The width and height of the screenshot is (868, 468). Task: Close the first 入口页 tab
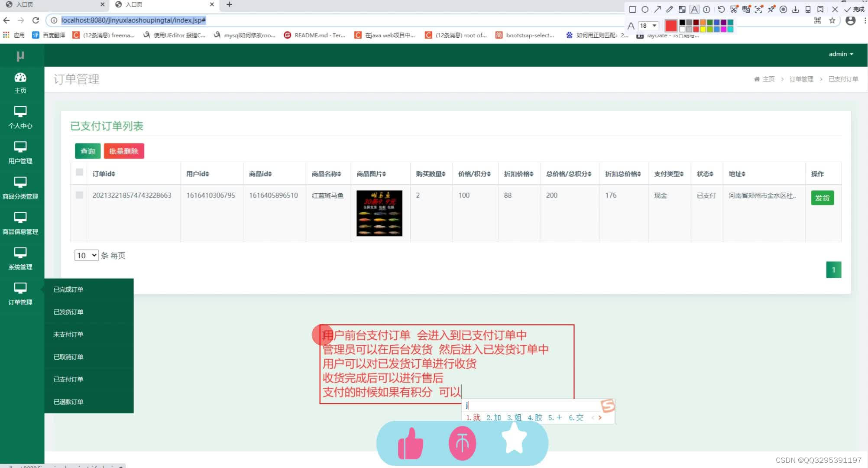pos(102,4)
